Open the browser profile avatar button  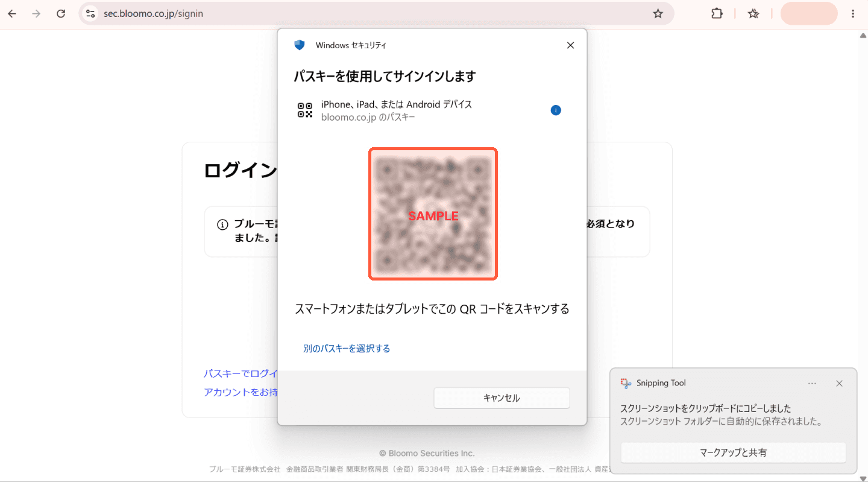tap(809, 13)
